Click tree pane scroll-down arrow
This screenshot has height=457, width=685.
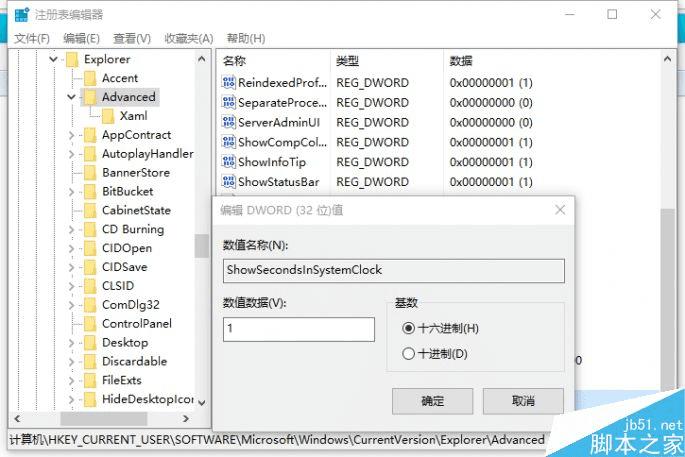coord(201,402)
